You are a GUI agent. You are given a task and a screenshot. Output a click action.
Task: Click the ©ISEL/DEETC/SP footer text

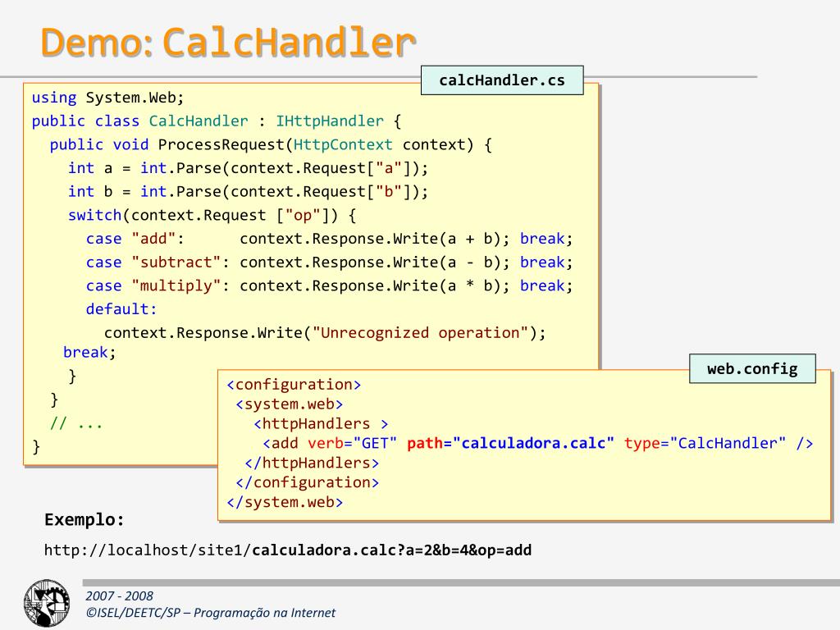click(211, 613)
